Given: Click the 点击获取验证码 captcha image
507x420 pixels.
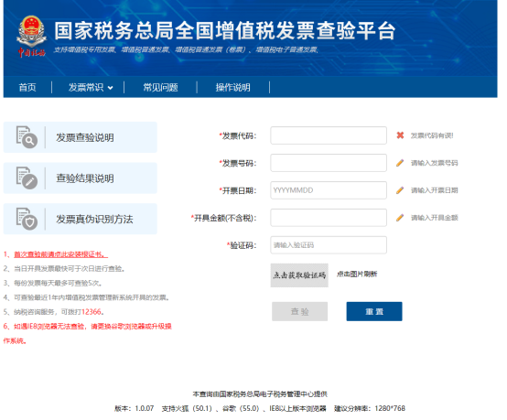Looking at the screenshot, I should click(x=299, y=275).
